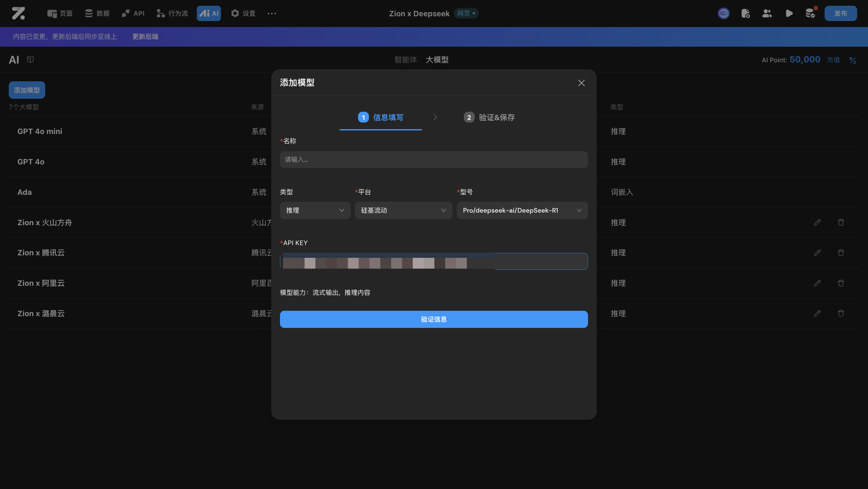
Task: Expand the 型号 DeepSeek-R1 model dropdown
Action: pyautogui.click(x=522, y=210)
